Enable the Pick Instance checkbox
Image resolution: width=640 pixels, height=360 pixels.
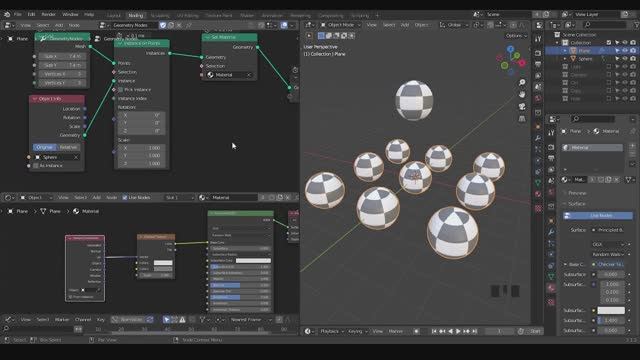click(x=120, y=90)
